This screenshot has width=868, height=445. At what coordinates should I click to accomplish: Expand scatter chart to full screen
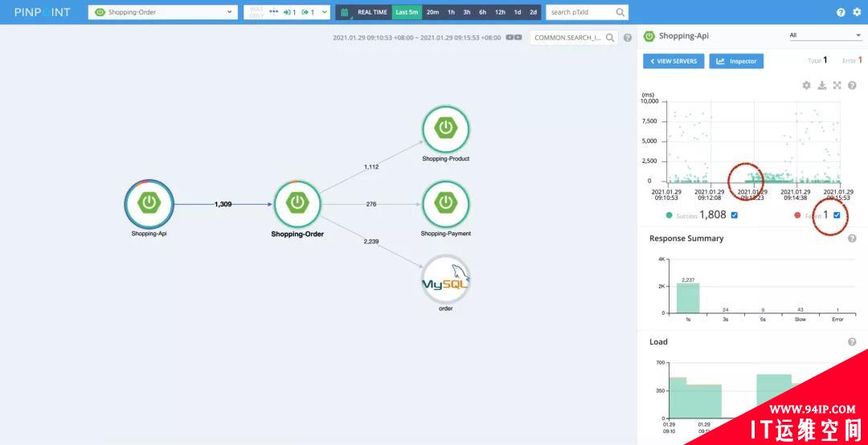[837, 85]
